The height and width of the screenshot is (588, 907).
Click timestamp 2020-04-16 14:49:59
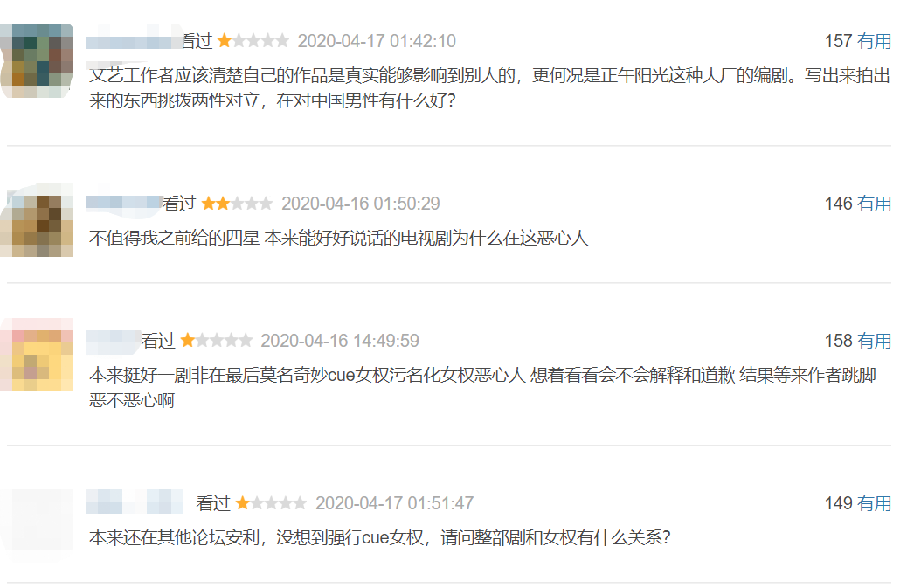(x=340, y=341)
